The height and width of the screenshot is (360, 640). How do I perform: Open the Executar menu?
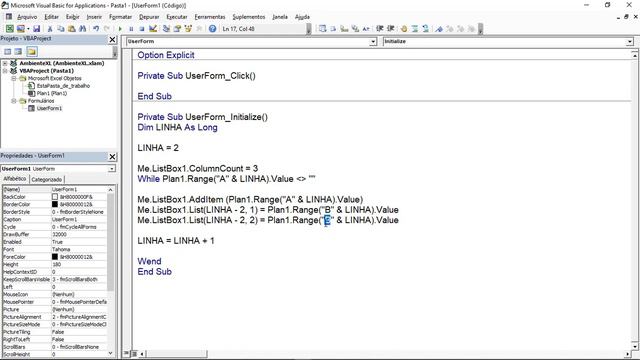[177, 17]
